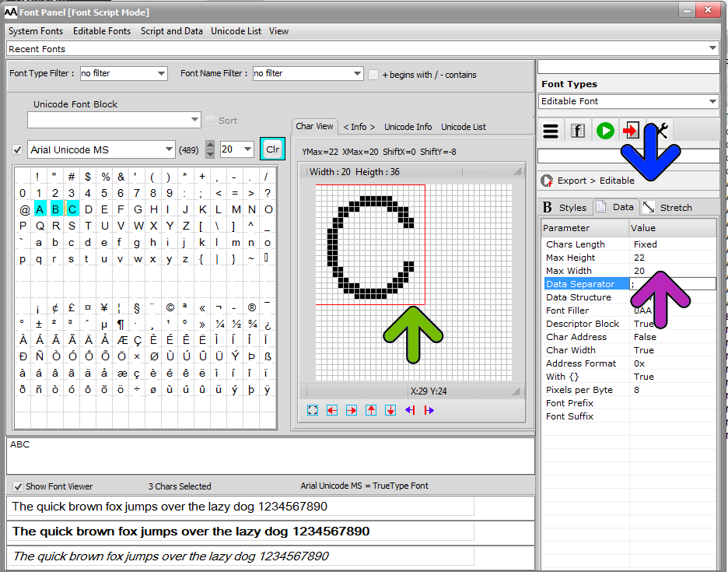
Task: Click the green play run icon
Action: pyautogui.click(x=605, y=131)
